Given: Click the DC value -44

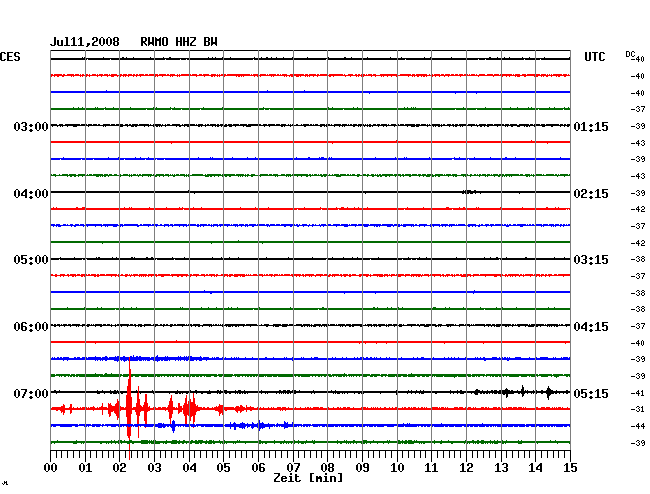Looking at the screenshot, I should click(638, 426).
